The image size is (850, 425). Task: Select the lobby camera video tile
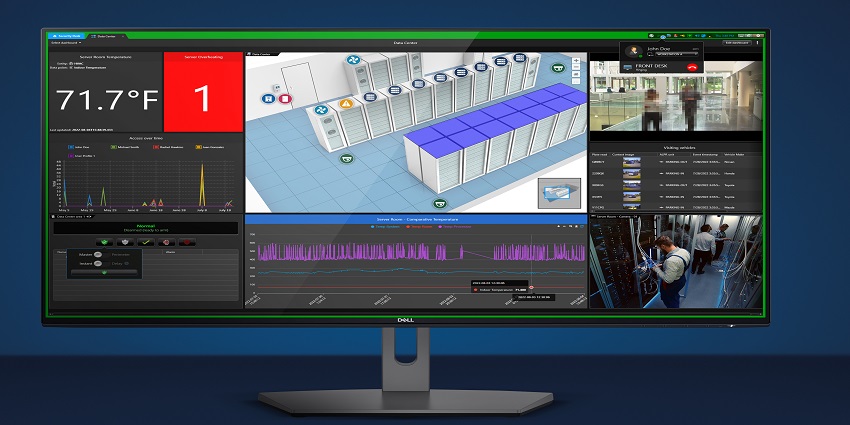675,95
